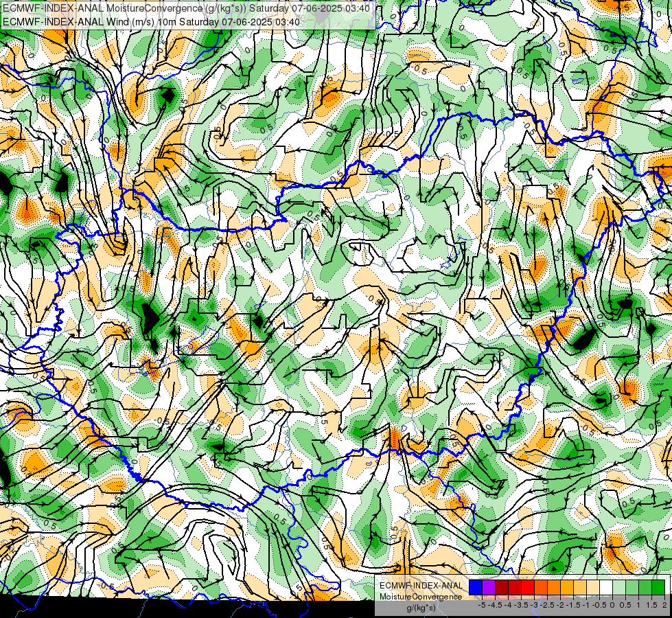Click the MoistureConvergence title line at top

[185, 8]
